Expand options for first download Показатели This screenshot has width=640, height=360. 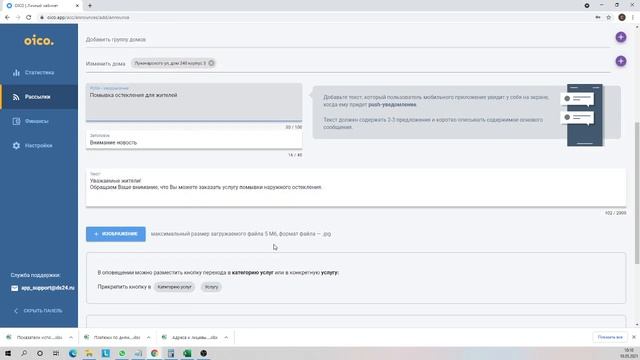[x=71, y=338]
